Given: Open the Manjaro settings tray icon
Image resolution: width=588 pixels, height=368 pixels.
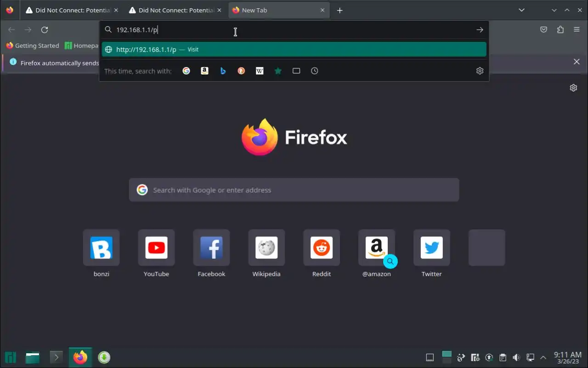Looking at the screenshot, I should pyautogui.click(x=475, y=357).
